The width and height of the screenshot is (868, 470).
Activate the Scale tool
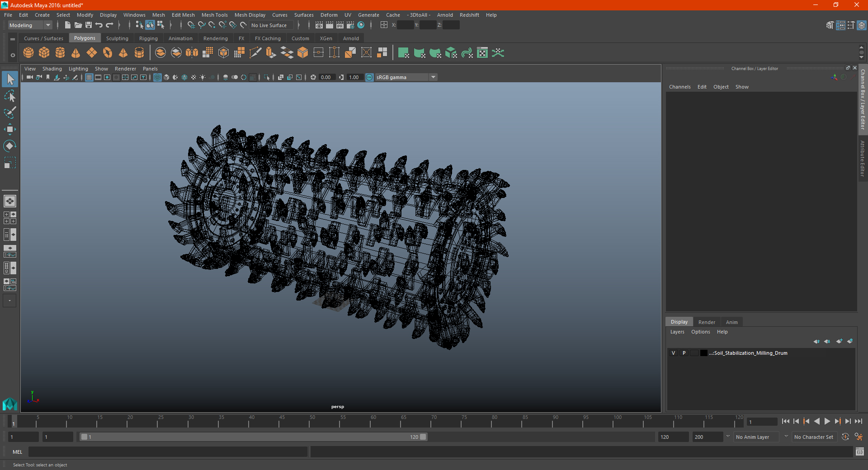click(x=10, y=163)
